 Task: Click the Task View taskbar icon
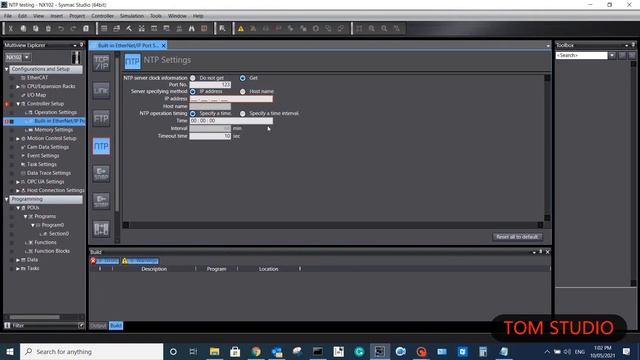tap(193, 351)
